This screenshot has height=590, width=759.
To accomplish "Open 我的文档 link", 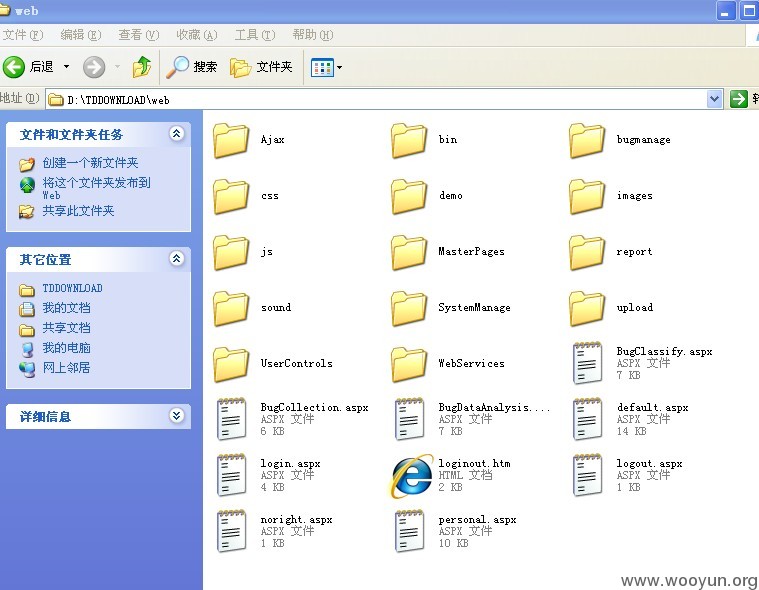I will click(66, 308).
